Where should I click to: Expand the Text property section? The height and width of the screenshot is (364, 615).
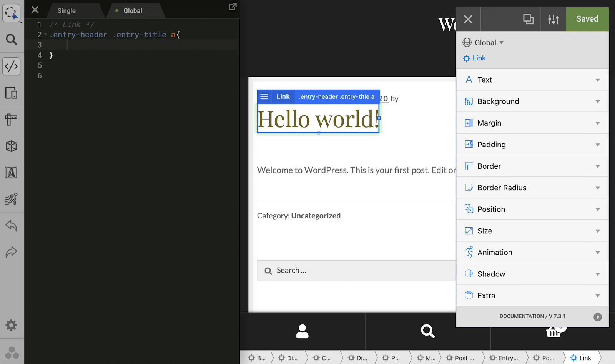coord(532,80)
